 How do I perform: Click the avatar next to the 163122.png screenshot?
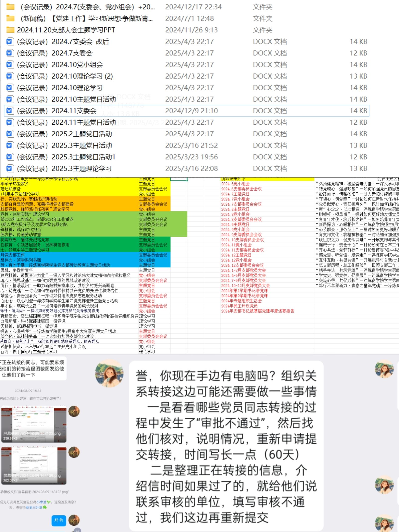click(x=74, y=411)
